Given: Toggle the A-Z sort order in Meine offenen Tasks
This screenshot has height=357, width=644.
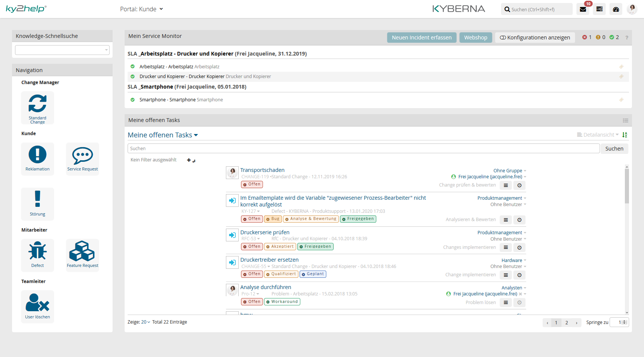Looking at the screenshot, I should point(625,134).
